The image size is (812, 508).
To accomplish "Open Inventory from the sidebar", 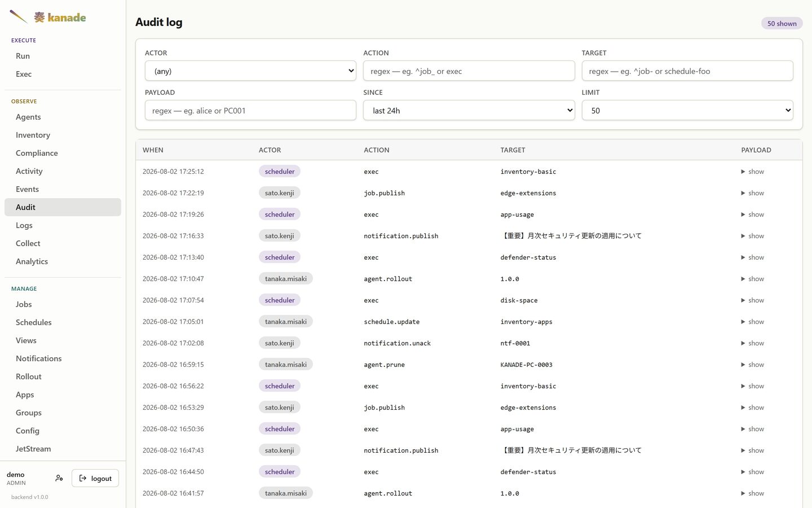I will [63, 135].
